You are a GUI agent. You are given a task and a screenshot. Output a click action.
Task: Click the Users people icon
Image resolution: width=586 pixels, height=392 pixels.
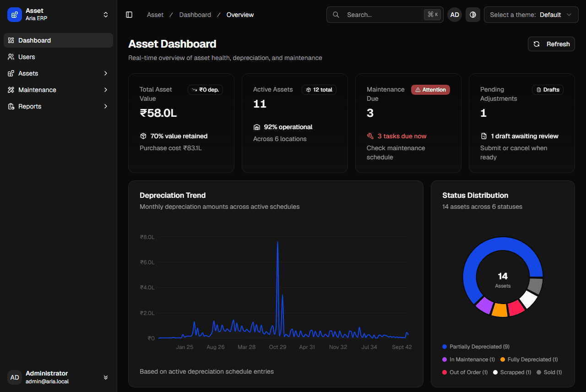(x=11, y=57)
